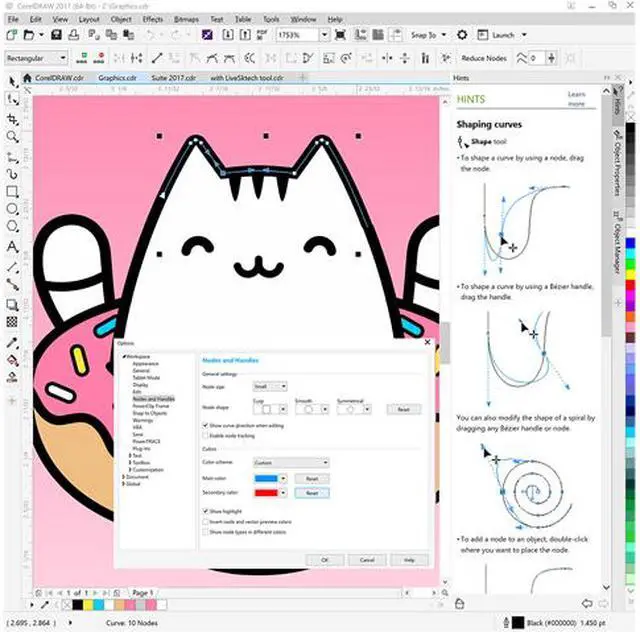Select the Crop tool

click(x=12, y=117)
